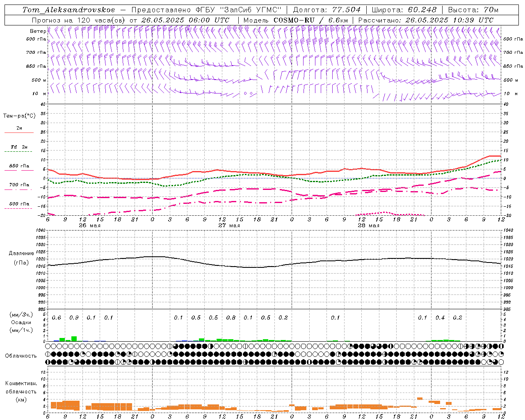Click the 0.8 precipitation amount value
Image resolution: width=525 pixels, height=420 pixels.
click(x=231, y=318)
